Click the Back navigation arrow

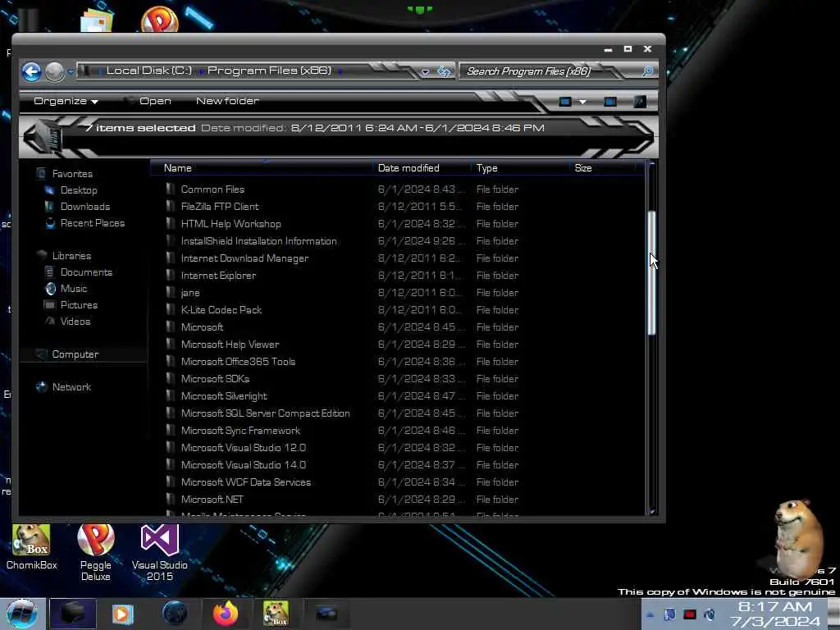[32, 72]
